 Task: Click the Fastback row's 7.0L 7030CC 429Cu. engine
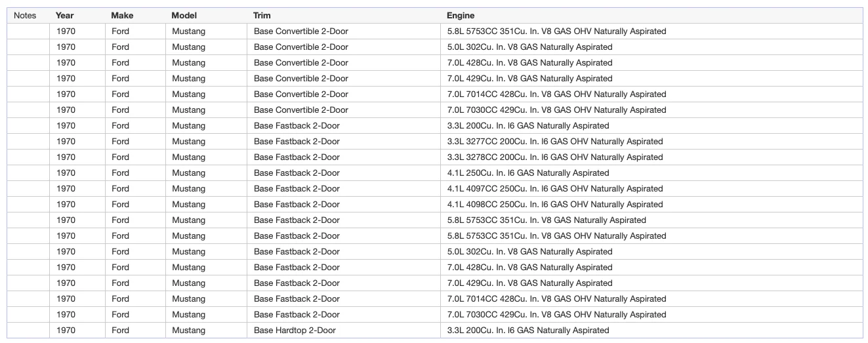557,315
